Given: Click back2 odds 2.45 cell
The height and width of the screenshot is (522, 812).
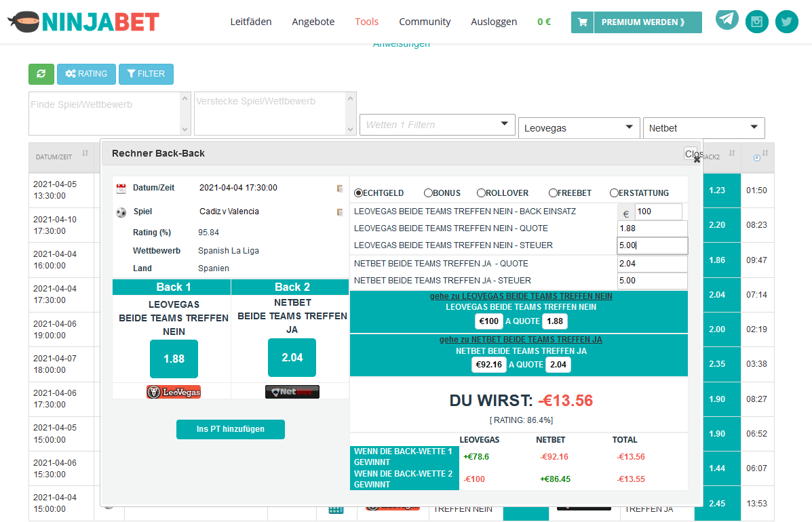Looking at the screenshot, I should [x=717, y=504].
